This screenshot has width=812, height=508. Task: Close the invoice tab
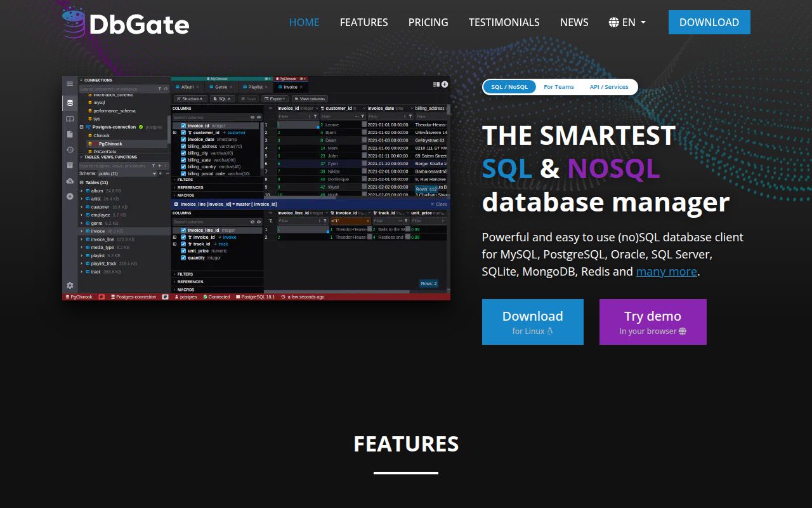tap(301, 87)
